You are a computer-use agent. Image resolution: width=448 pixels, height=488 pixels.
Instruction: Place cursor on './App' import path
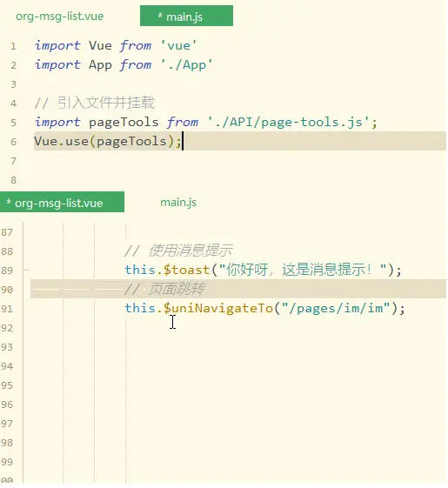(186, 64)
